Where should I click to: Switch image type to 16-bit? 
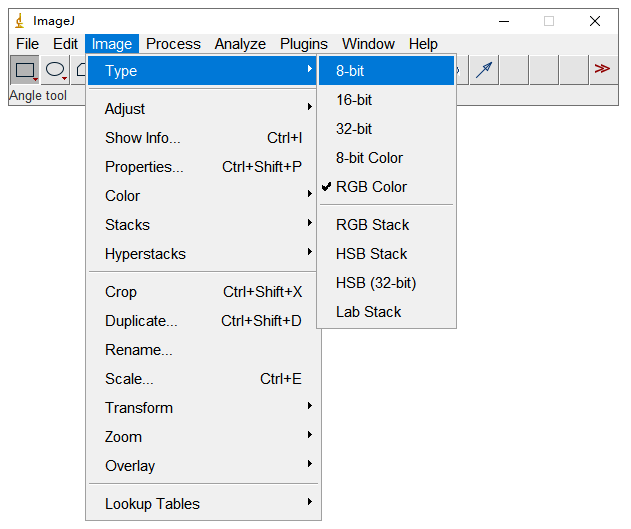pos(354,100)
